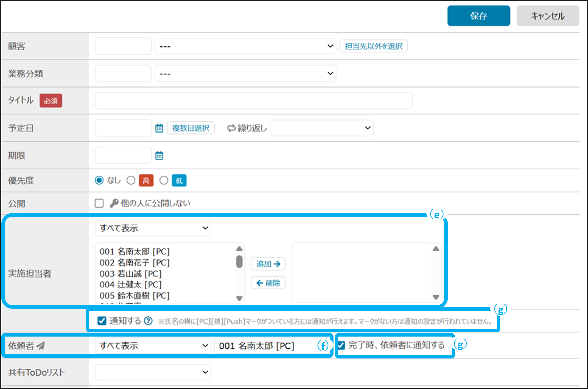
Task: Check 他の人に公開しない checkbox
Action: [99, 203]
